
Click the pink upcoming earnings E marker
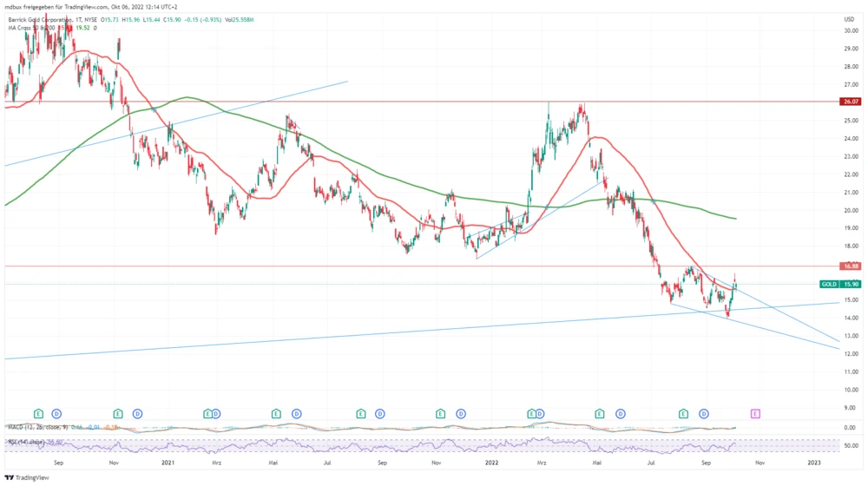[x=756, y=414]
